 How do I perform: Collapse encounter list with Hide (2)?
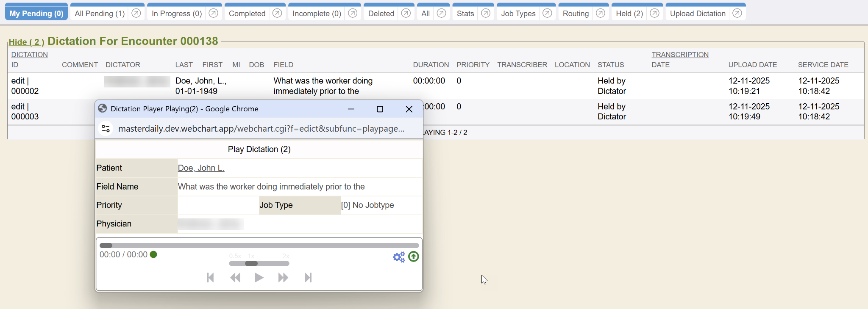(26, 42)
